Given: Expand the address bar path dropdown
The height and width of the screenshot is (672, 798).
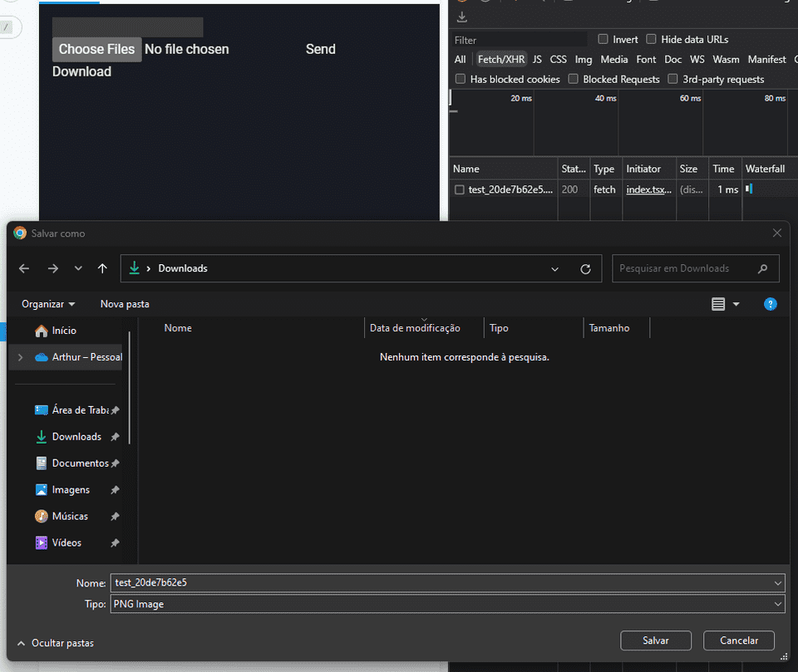Looking at the screenshot, I should 554,268.
